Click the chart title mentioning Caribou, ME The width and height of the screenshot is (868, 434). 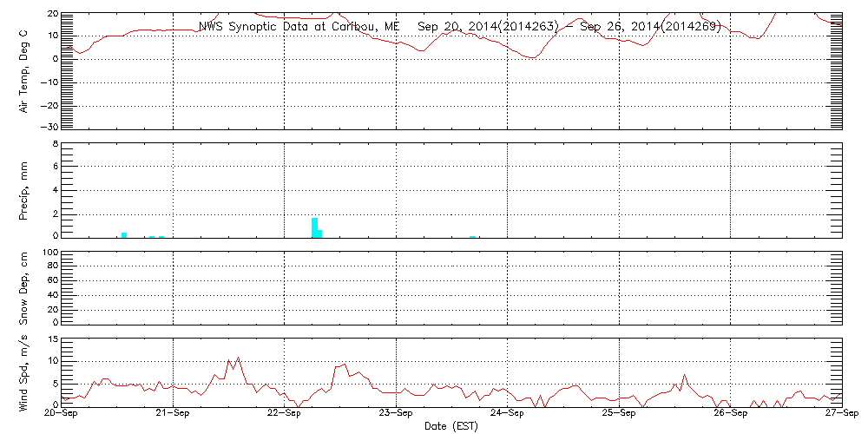click(460, 26)
